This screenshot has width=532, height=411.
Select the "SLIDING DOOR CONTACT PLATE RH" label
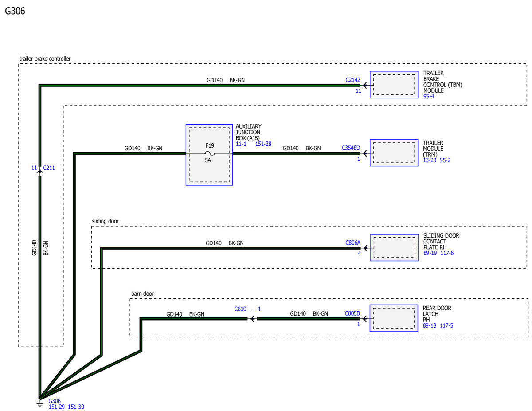coord(441,242)
